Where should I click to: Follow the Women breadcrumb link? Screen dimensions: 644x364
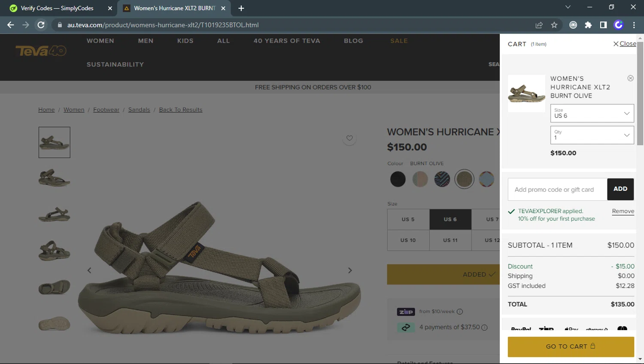click(74, 110)
